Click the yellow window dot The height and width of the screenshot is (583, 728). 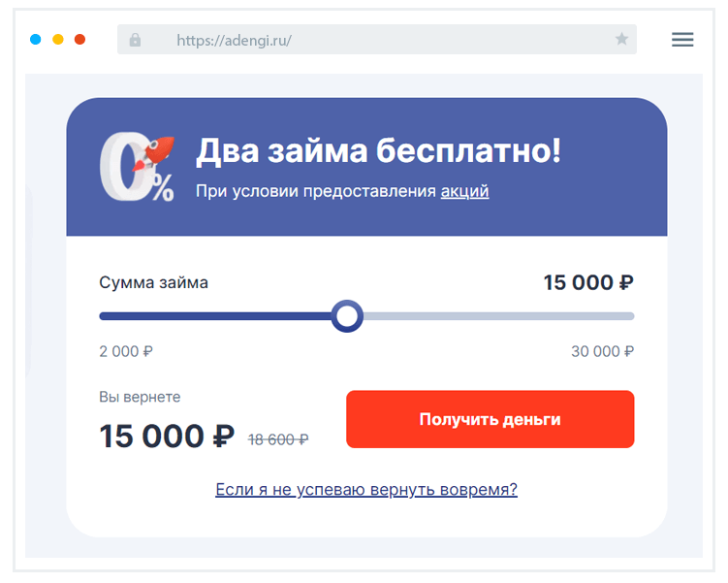coord(58,40)
